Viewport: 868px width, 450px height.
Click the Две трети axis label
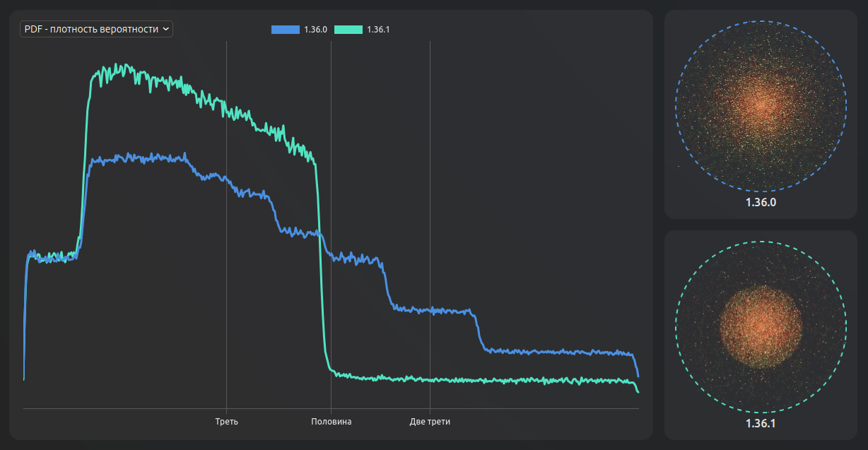[430, 422]
